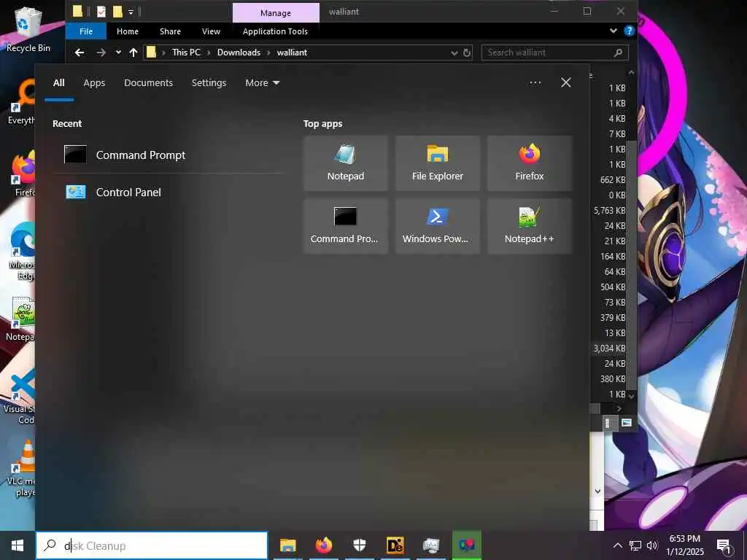Open Home ribbon tab in Explorer
The width and height of the screenshot is (747, 560).
(x=128, y=31)
